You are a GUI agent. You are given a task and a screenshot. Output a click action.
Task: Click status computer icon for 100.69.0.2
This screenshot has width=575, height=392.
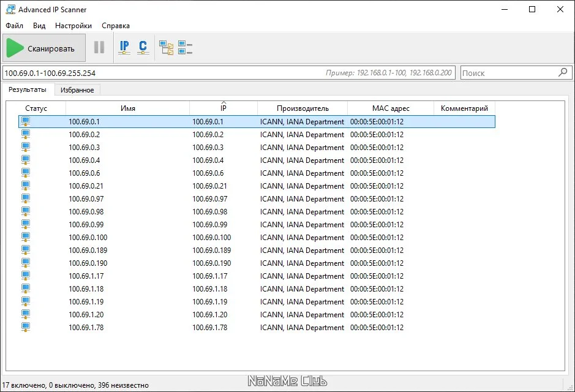pos(25,134)
